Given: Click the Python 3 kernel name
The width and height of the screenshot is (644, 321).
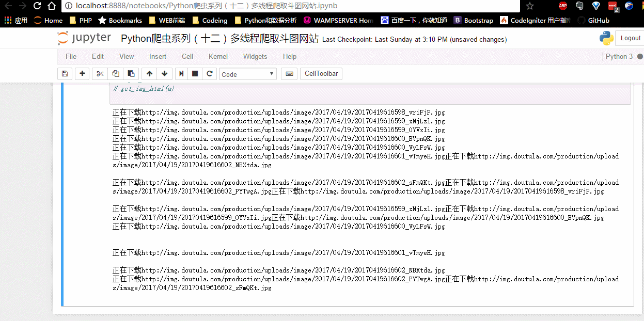Looking at the screenshot, I should (619, 57).
